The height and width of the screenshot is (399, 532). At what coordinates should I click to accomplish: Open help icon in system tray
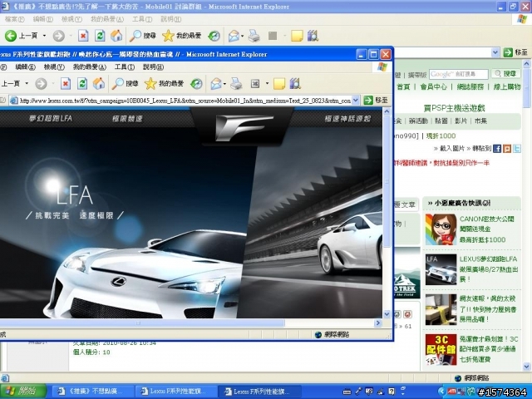(392, 392)
